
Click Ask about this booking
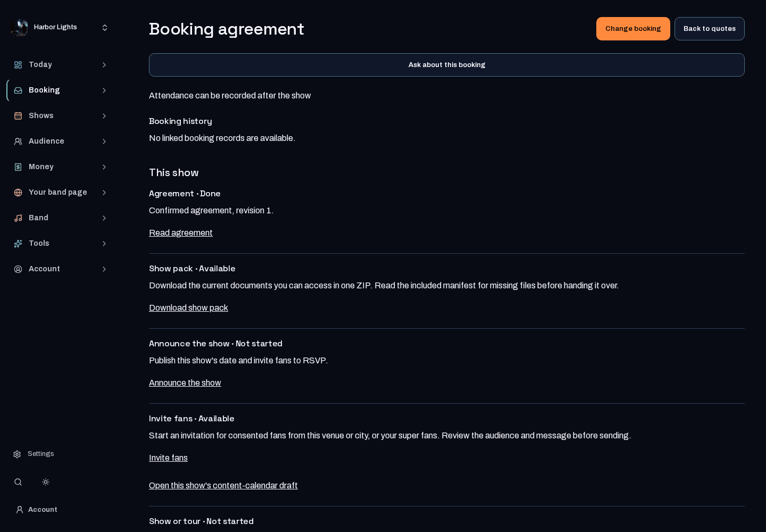click(x=447, y=65)
